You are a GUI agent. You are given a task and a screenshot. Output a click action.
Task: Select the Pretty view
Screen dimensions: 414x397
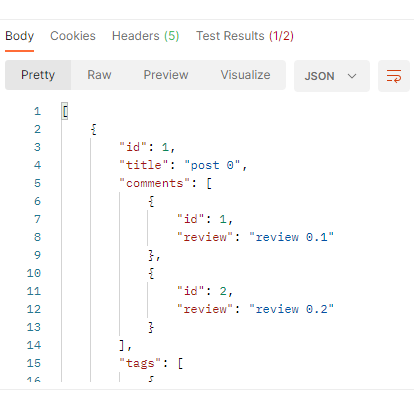click(38, 75)
